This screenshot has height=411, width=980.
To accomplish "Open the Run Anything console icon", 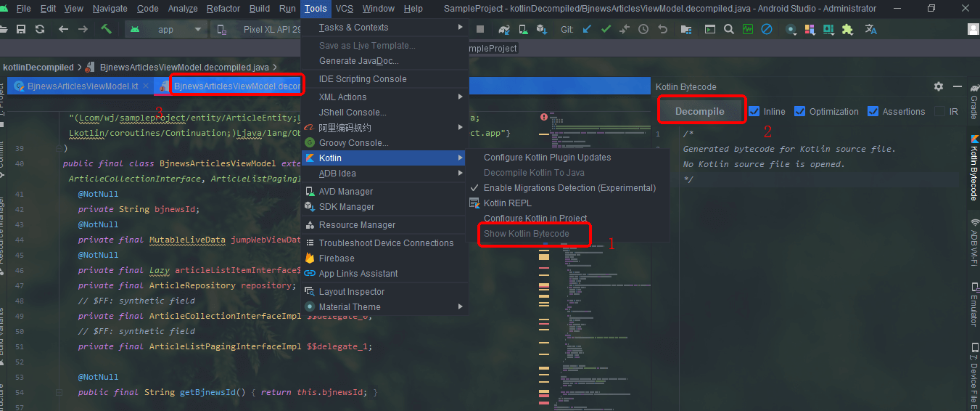I will (x=710, y=30).
